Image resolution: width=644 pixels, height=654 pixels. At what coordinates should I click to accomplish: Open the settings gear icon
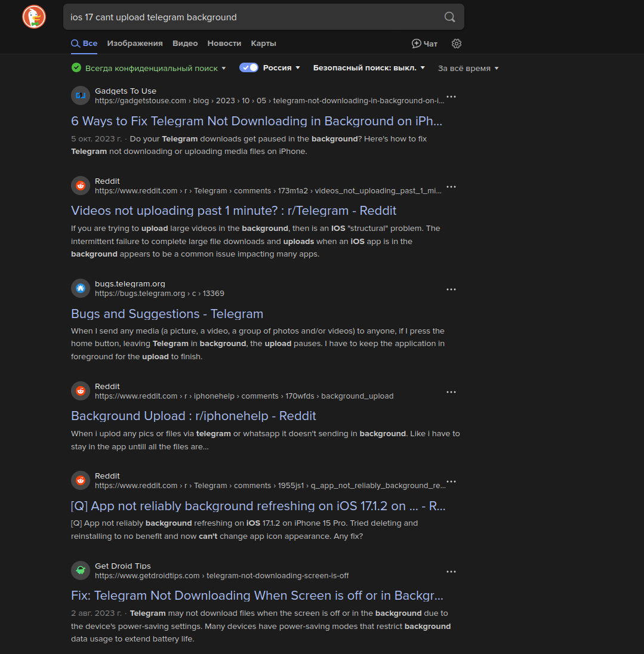pos(457,44)
